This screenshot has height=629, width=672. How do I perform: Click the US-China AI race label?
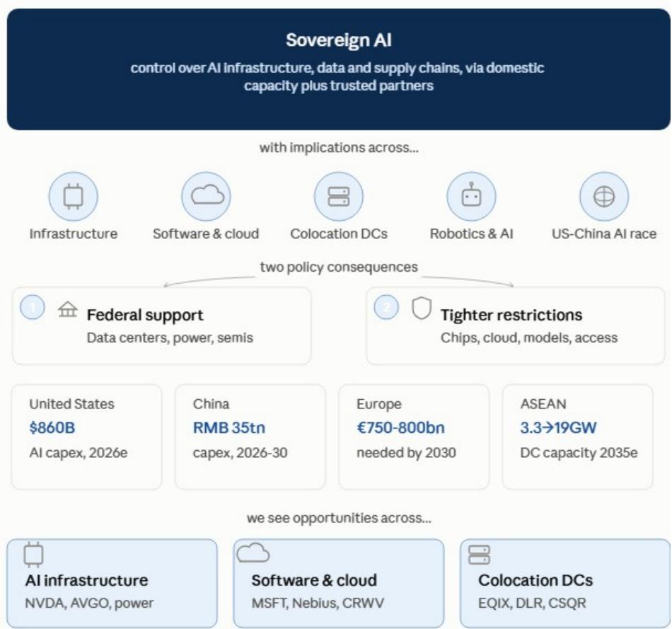(604, 233)
